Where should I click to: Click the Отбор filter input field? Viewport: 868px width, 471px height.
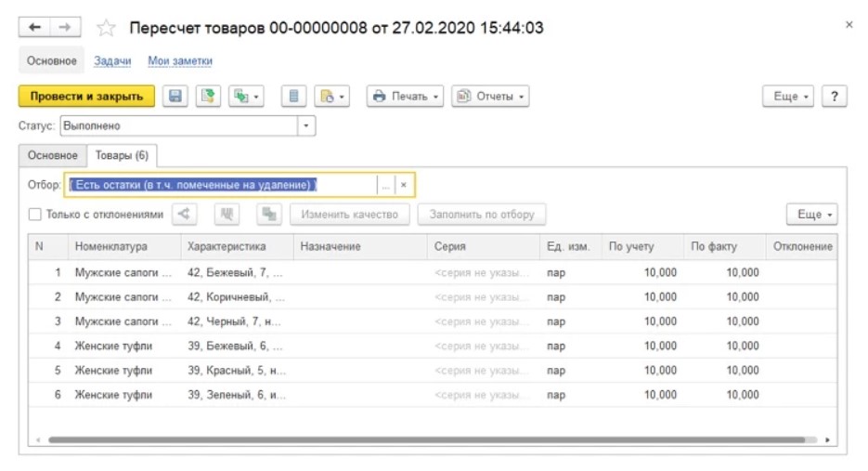pos(221,185)
